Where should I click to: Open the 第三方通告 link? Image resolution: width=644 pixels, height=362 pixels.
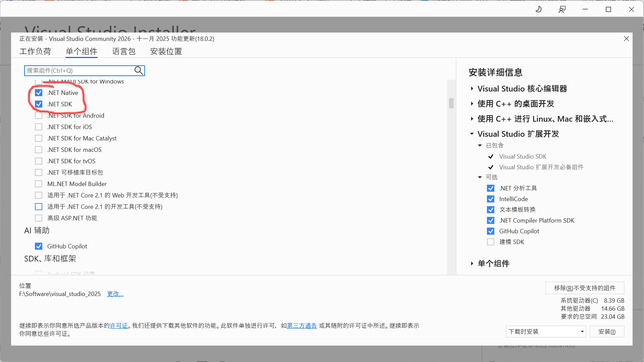point(302,326)
